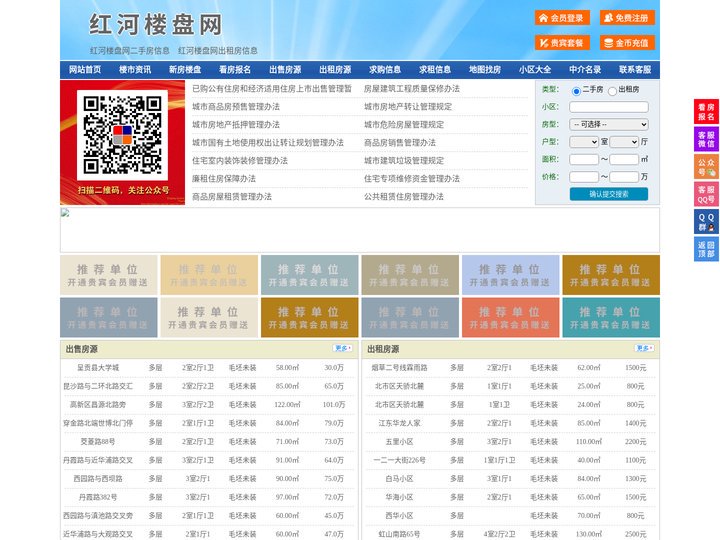Viewport: 720px width, 540px height.
Task: Open 看房报名 in the navigation bar
Action: pos(235,70)
